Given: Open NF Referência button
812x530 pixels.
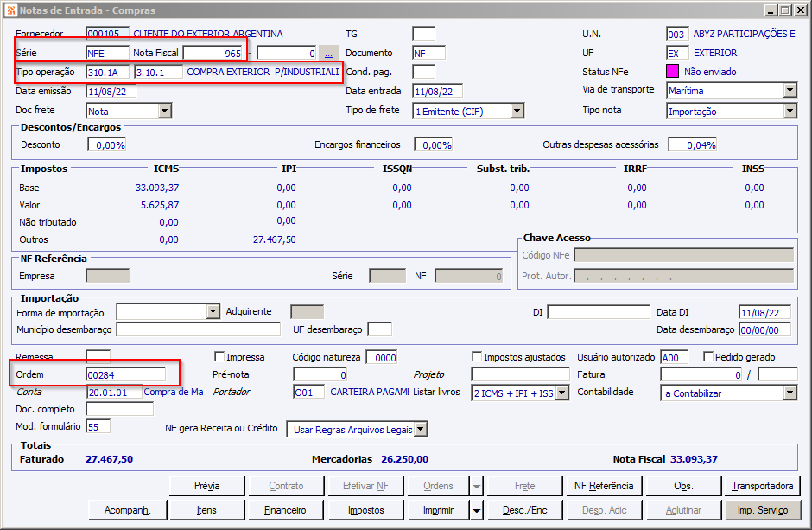Looking at the screenshot, I should [x=603, y=486].
